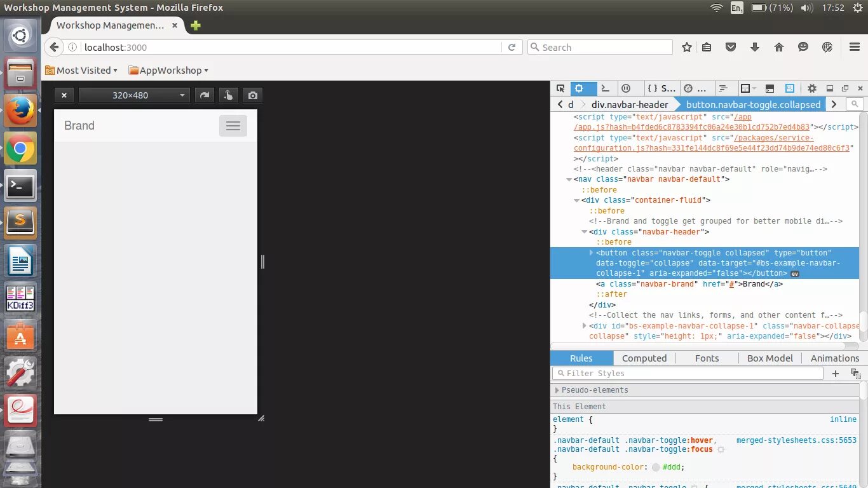Open Pocket save icon
The width and height of the screenshot is (868, 488).
[x=731, y=47]
